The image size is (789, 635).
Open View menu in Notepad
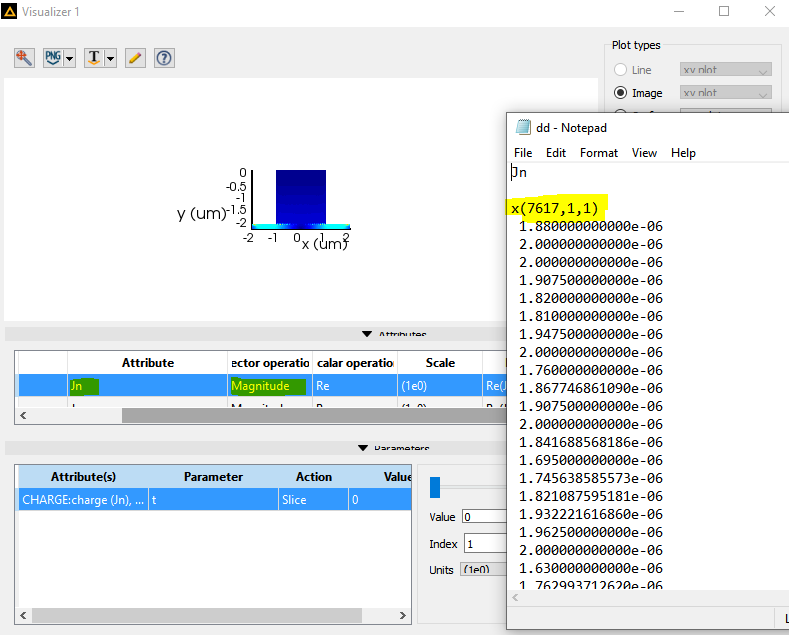[x=644, y=152]
